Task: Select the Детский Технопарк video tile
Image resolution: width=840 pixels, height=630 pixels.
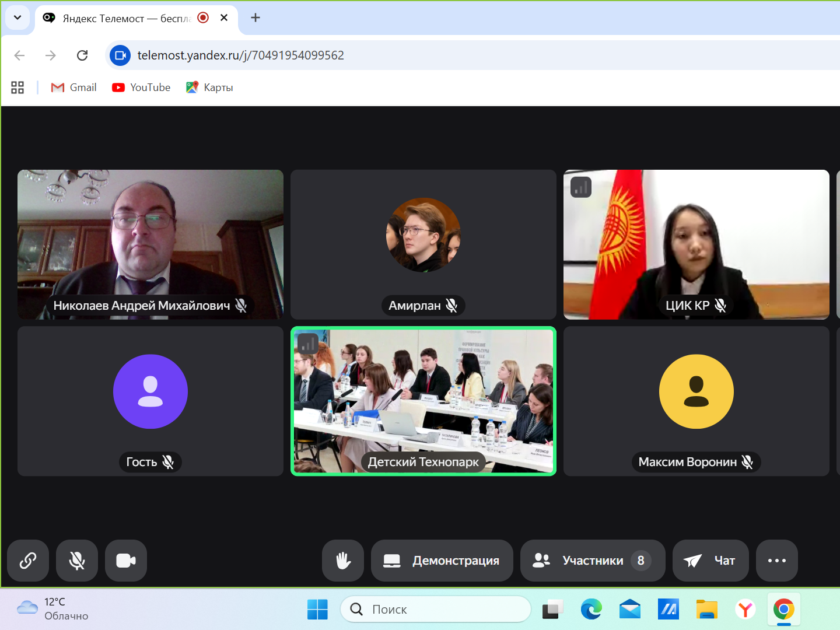Action: [x=423, y=401]
